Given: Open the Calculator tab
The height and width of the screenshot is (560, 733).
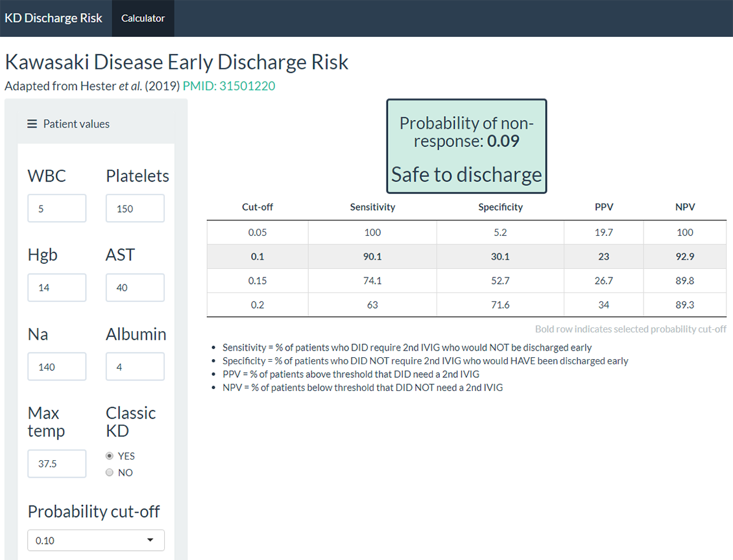Looking at the screenshot, I should (143, 18).
